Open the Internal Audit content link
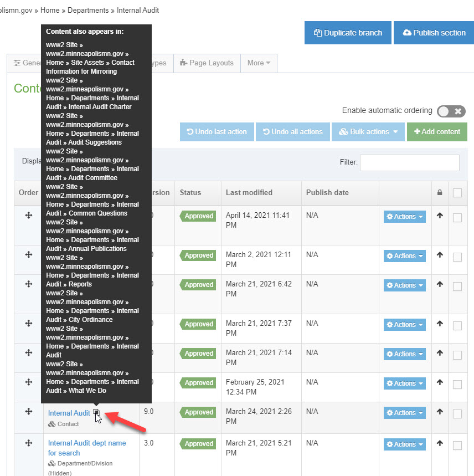Viewport: 474px width, 476px height. (x=69, y=413)
